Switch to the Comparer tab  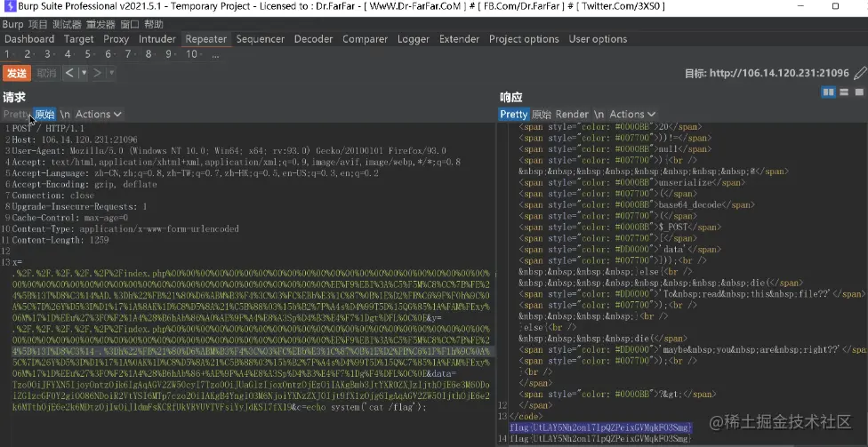(x=365, y=39)
